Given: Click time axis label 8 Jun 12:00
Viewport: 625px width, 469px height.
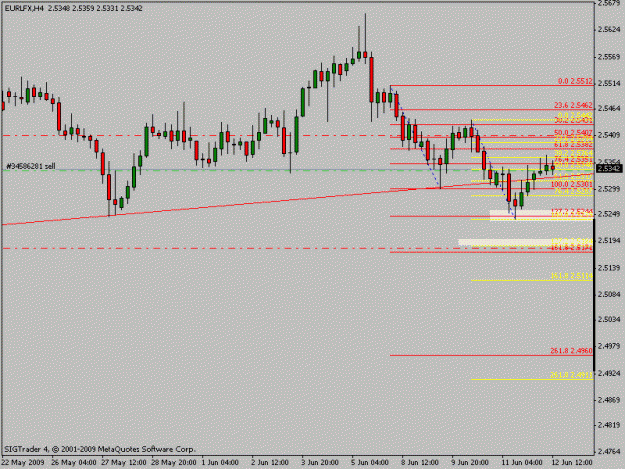Looking at the screenshot, I should pyautogui.click(x=420, y=463).
